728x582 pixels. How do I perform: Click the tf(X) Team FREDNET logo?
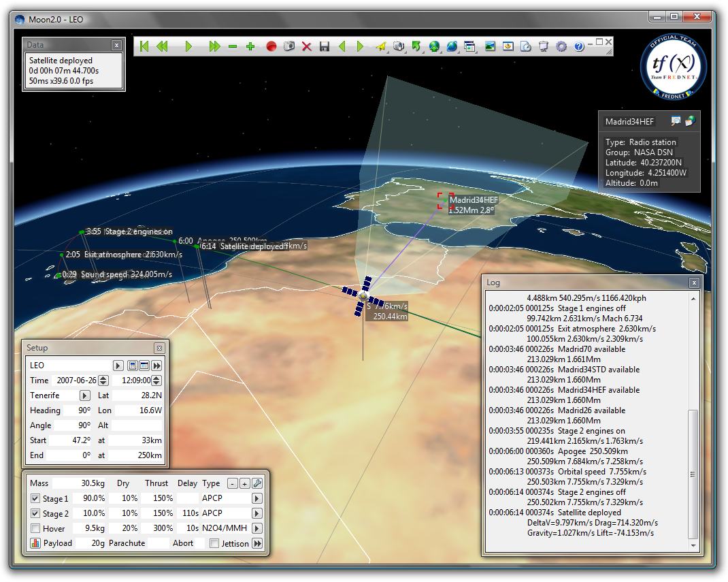[673, 67]
